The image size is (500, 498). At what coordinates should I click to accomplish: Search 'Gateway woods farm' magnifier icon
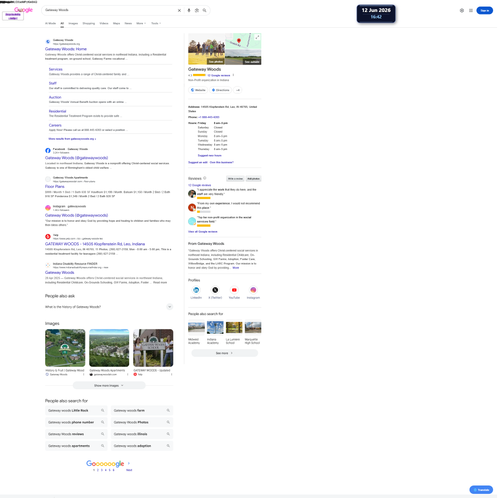pyautogui.click(x=168, y=411)
